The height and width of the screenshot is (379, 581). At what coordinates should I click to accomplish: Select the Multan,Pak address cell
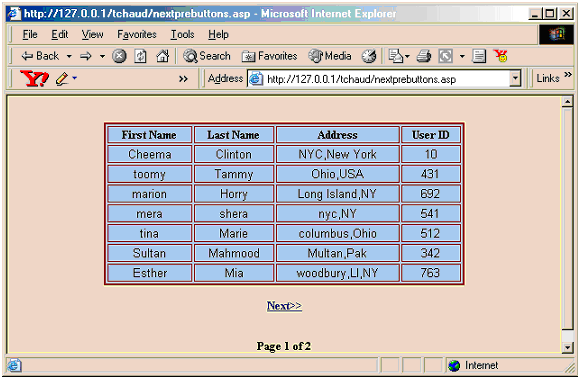click(338, 253)
